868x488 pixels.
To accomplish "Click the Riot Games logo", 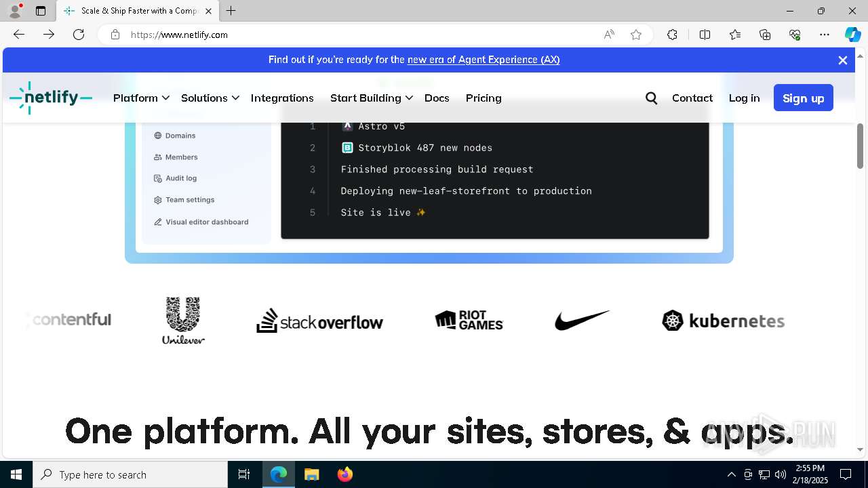I will (x=469, y=321).
